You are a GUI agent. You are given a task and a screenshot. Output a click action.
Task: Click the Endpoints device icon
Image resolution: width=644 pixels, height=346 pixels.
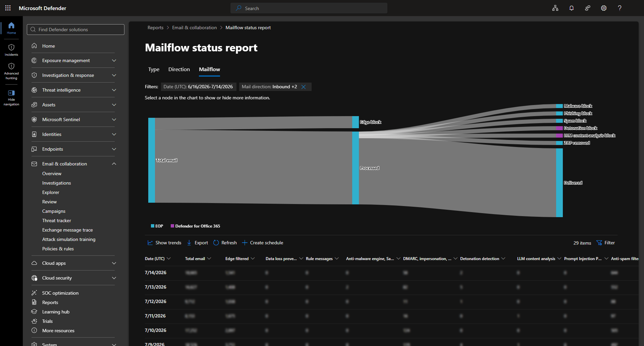point(34,149)
